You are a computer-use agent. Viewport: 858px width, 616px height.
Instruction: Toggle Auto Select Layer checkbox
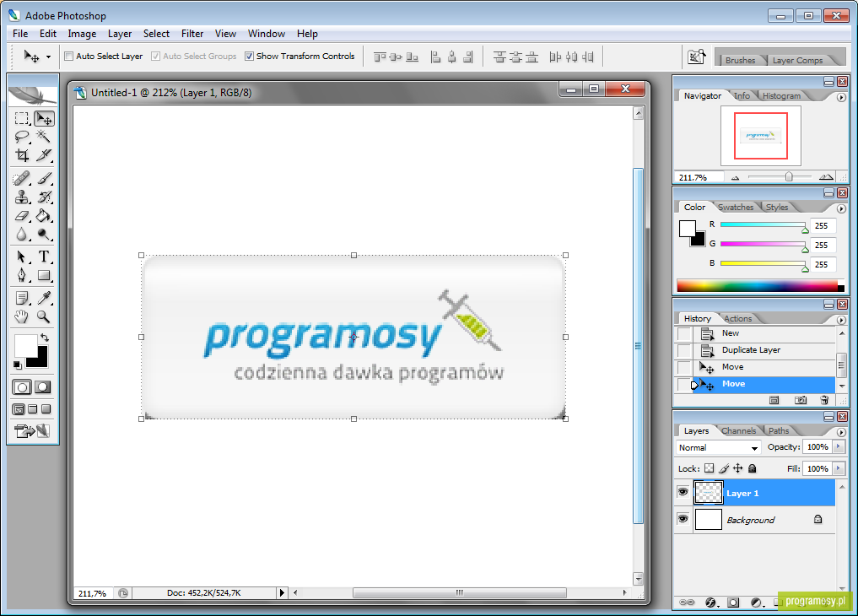coord(69,56)
